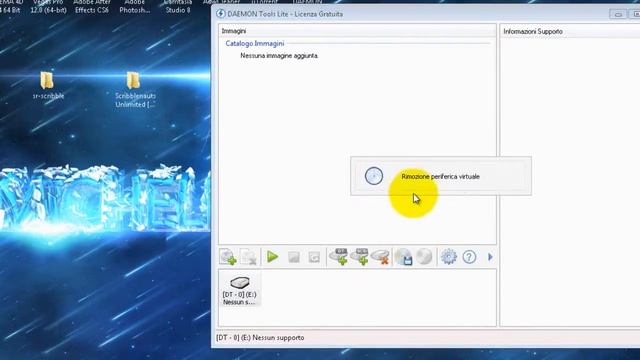Click the Rimozione periferica virtuale message
Screen dimensions: 640x360
click(440, 177)
